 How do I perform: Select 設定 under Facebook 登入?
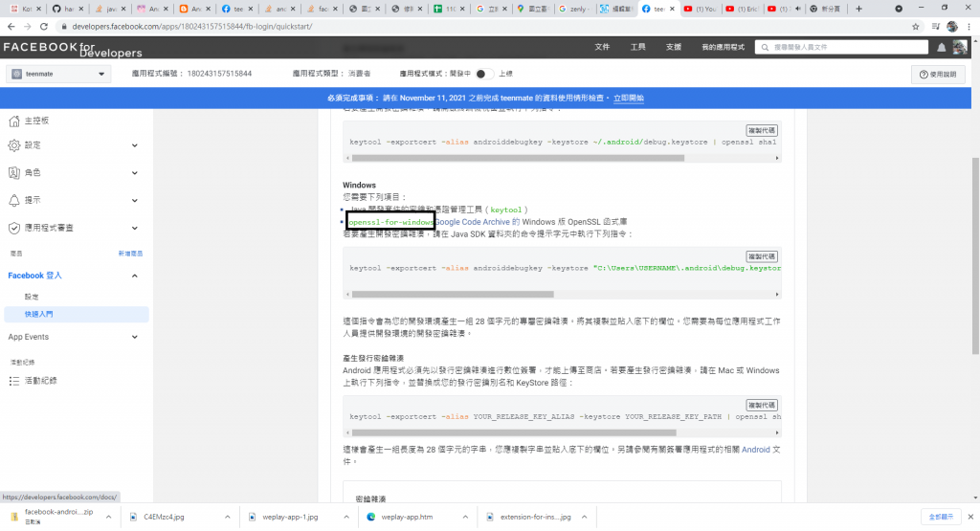point(32,297)
